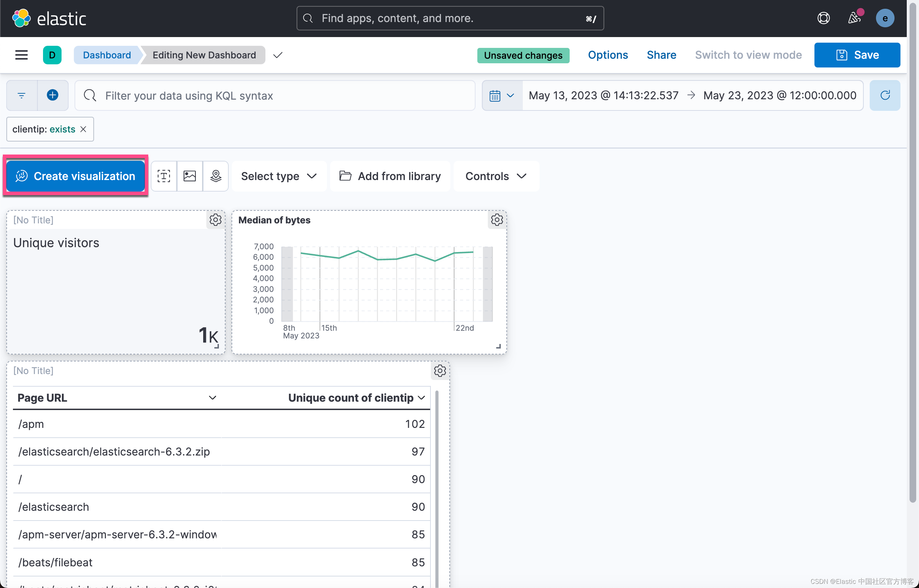Viewport: 919px width, 588px height.
Task: Add a maps panel to dashboard
Action: point(216,176)
